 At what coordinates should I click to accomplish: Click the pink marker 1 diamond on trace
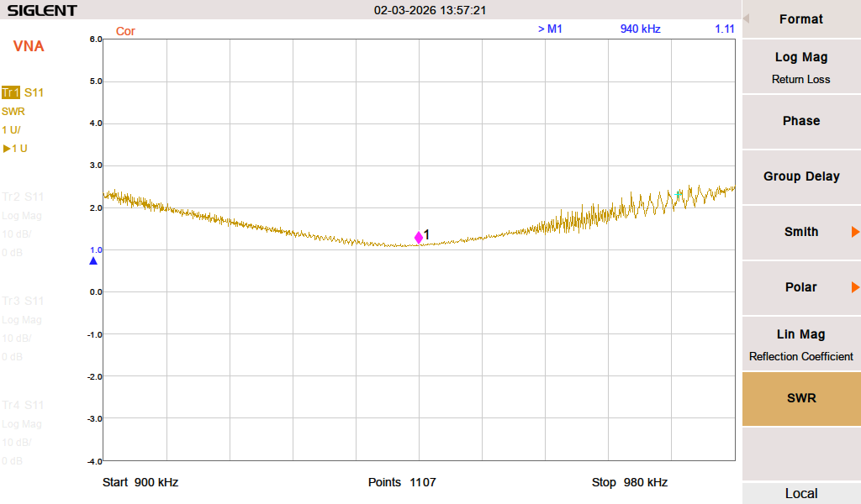click(x=419, y=238)
